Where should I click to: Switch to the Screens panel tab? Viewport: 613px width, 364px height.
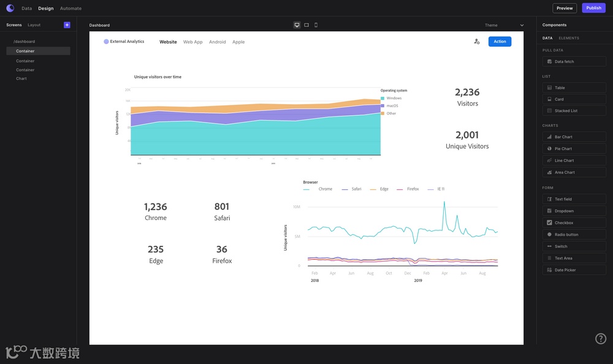(x=14, y=25)
